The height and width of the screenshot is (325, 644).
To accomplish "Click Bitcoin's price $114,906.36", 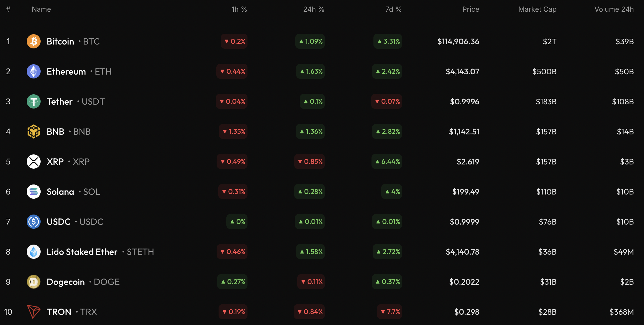I will point(458,41).
